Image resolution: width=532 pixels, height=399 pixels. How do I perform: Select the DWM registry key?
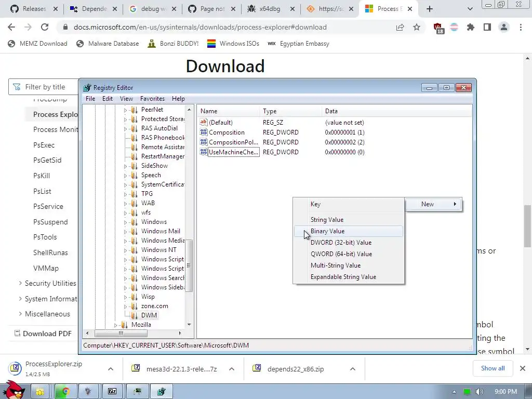[149, 315]
